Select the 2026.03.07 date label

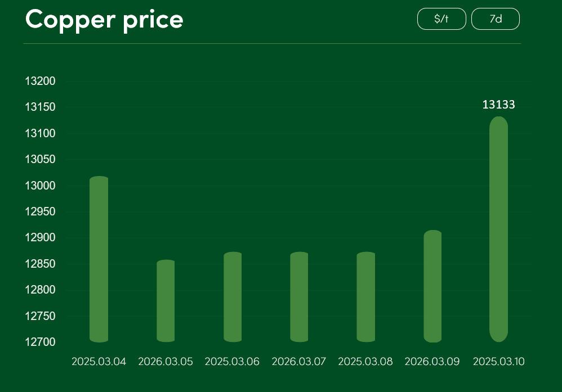(x=299, y=362)
